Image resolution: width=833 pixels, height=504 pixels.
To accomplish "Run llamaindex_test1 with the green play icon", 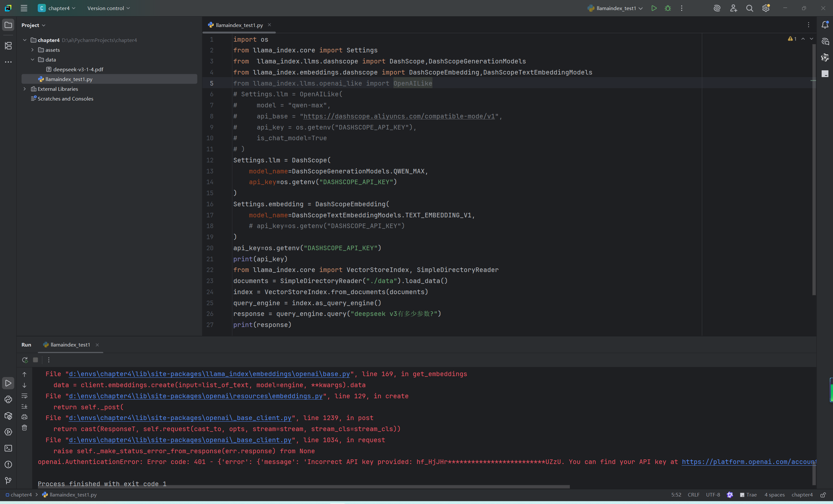I will (x=654, y=8).
